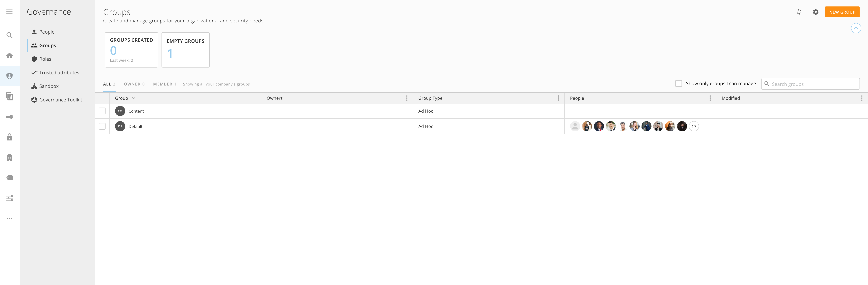Switch to the OWNER tab

coord(134,84)
